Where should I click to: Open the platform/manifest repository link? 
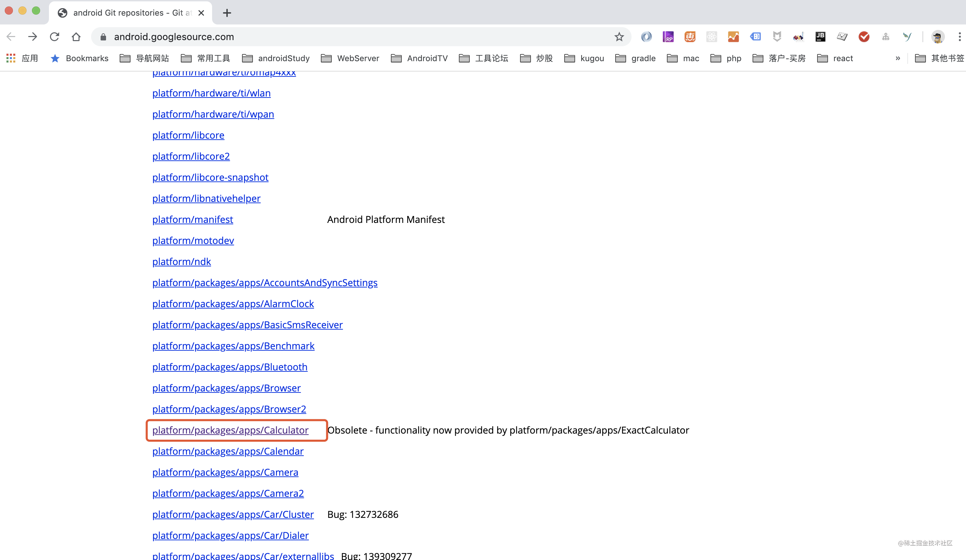tap(192, 219)
